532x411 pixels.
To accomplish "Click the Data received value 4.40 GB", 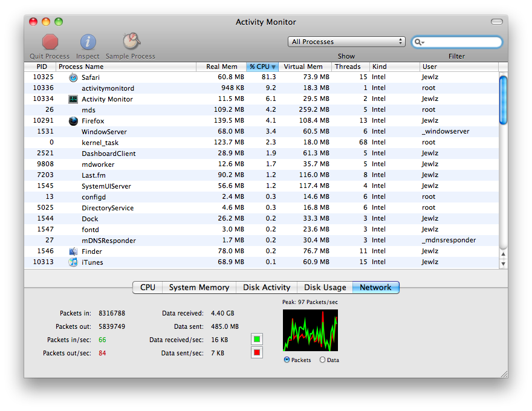I will coord(222,313).
